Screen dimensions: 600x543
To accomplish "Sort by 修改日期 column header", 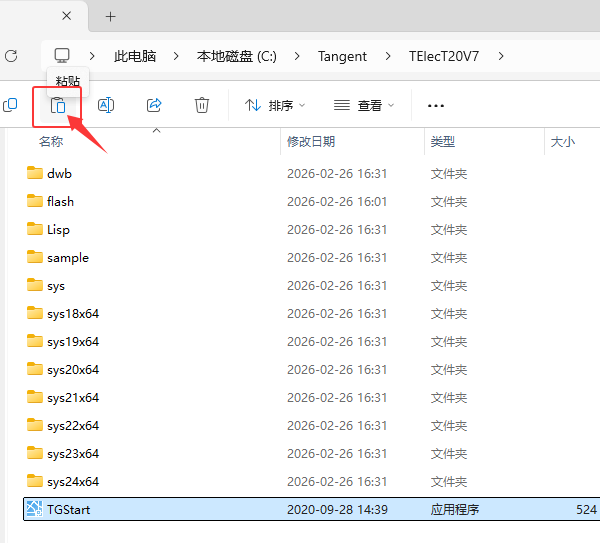I will tap(311, 142).
